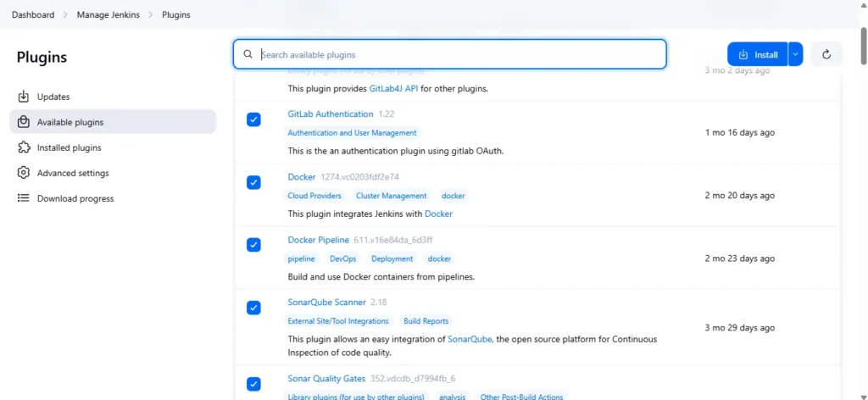Open the Install button dropdown arrow
This screenshot has height=400, width=868.
[795, 54]
